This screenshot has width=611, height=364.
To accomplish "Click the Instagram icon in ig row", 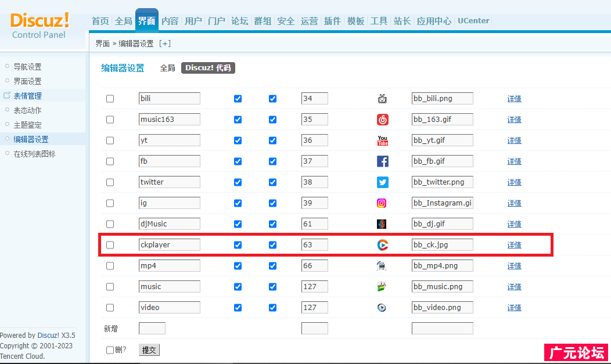I will pos(382,203).
